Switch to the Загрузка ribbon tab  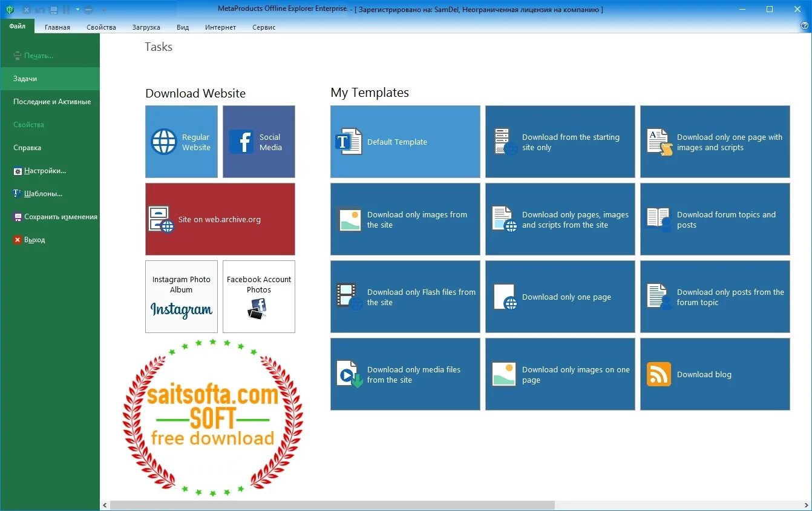click(x=146, y=27)
